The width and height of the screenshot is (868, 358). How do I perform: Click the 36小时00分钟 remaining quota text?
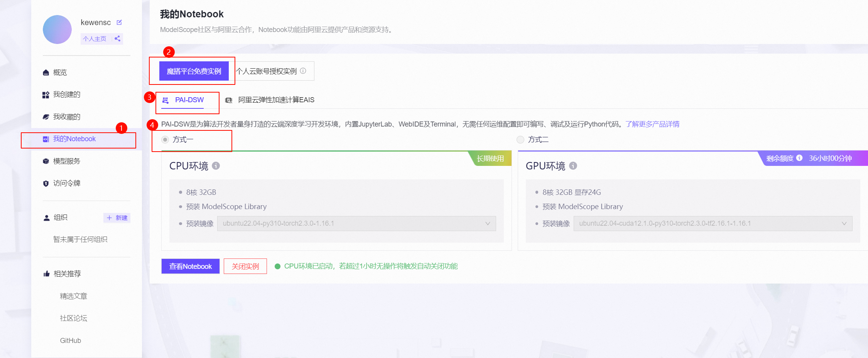831,158
